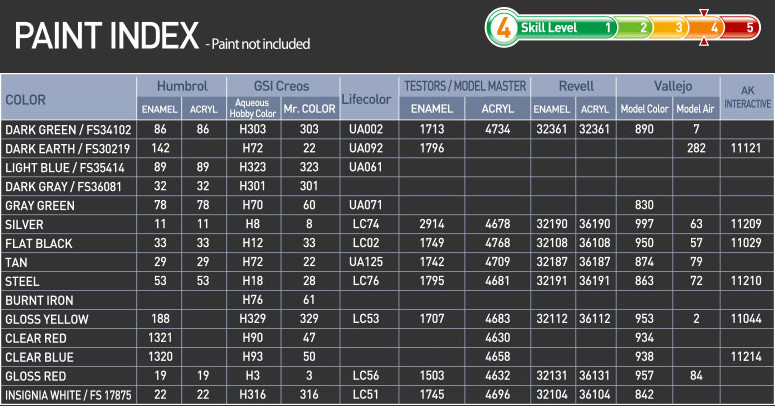This screenshot has height=406, width=775.
Task: Select the STEEL row label
Action: click(22, 281)
